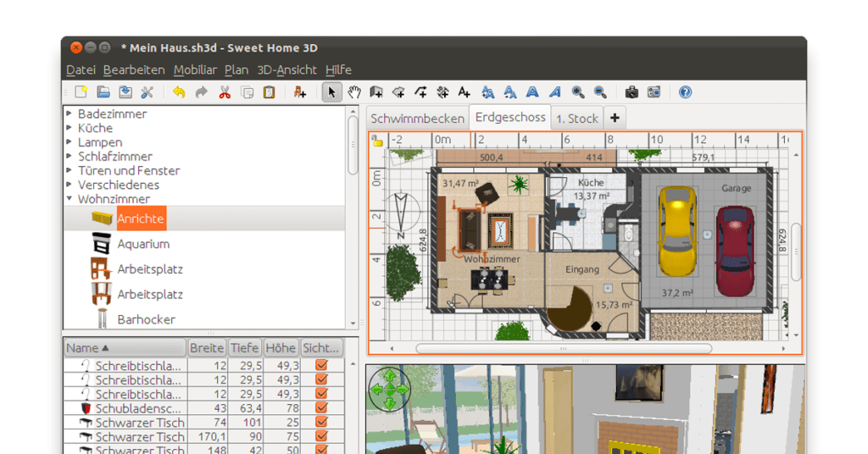Click the Zoom out magnifier icon
This screenshot has width=868, height=454.
(x=600, y=91)
